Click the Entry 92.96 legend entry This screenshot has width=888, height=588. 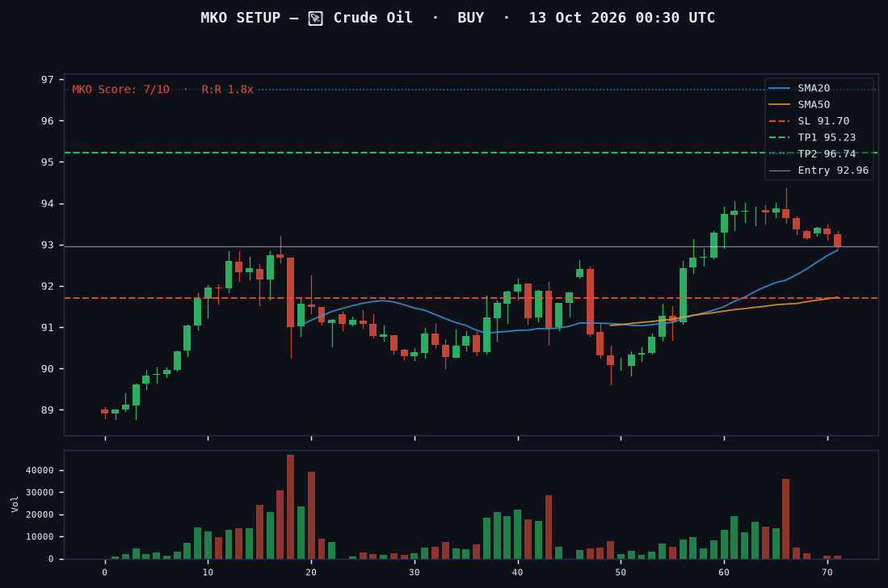[x=819, y=170]
